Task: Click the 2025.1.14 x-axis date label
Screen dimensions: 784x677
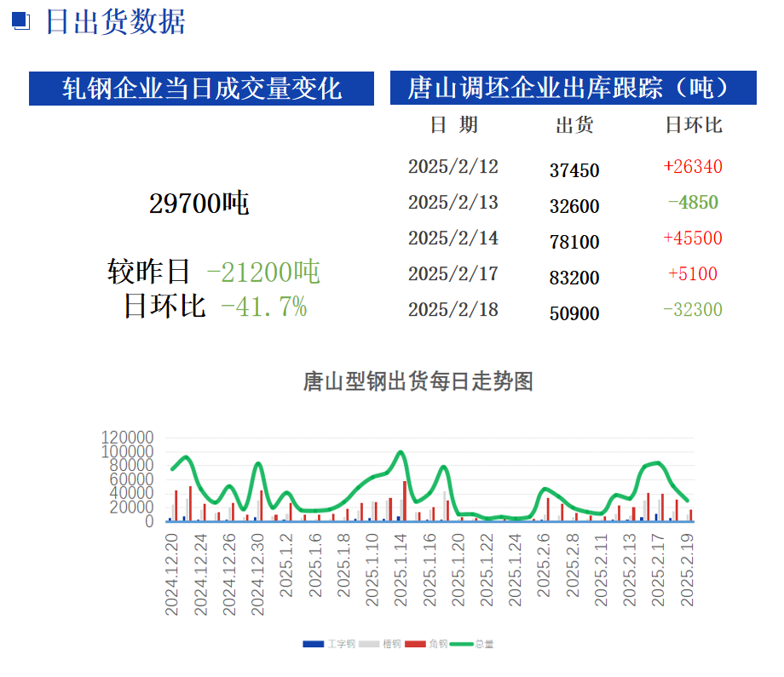Action: 400,577
